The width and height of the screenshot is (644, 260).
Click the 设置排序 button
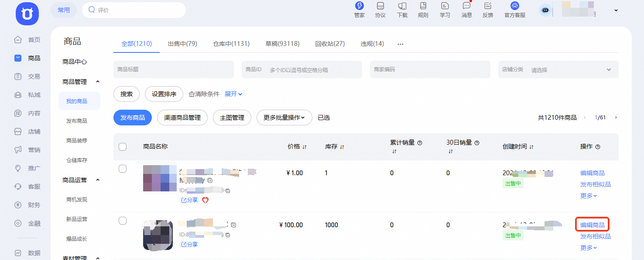point(164,94)
